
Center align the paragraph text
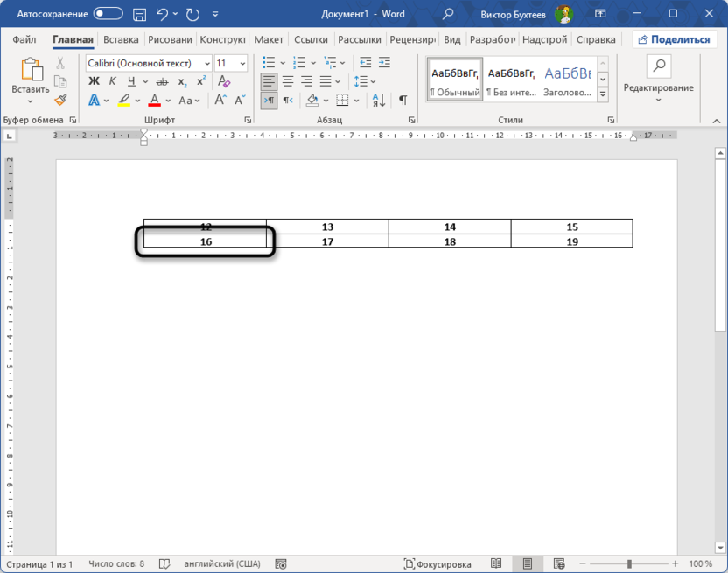click(x=288, y=81)
